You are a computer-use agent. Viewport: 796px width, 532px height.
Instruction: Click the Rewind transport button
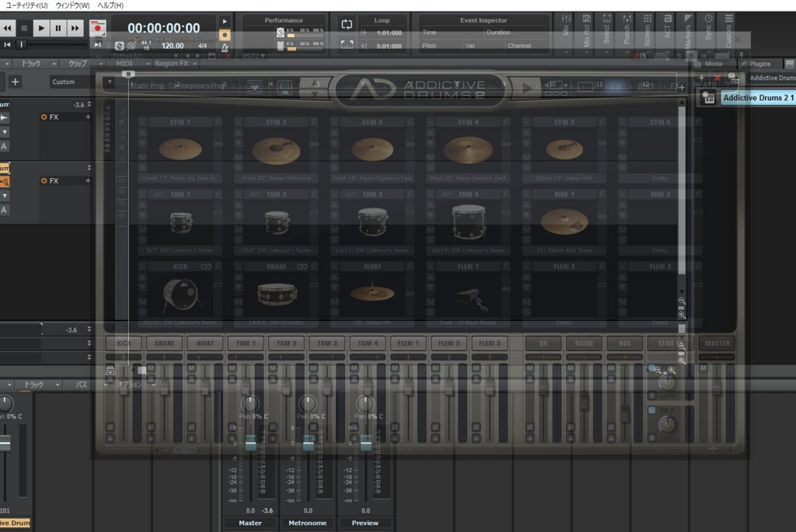7,28
